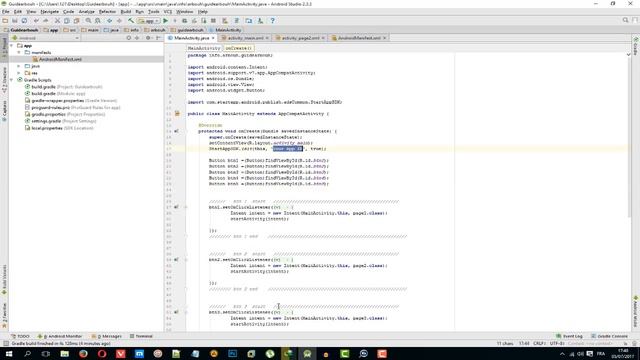Image resolution: width=640 pixels, height=360 pixels.
Task: Click the Undo toolbar icon
Action: click(36, 20)
